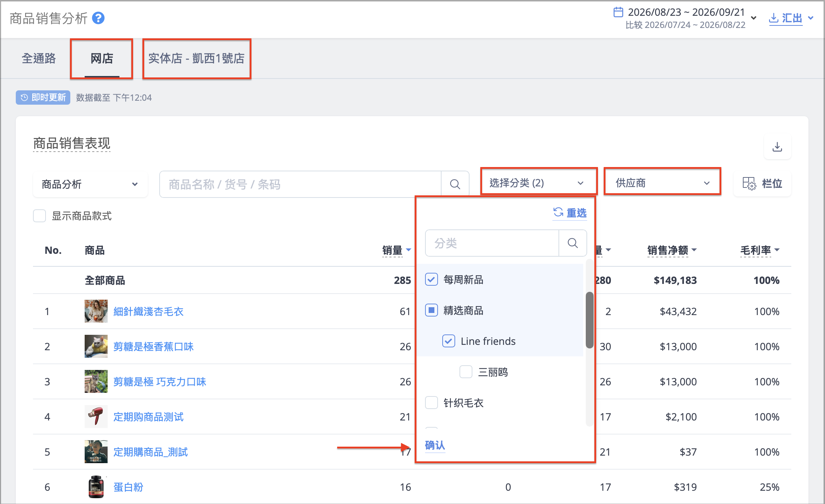Click the product search magnifier icon
This screenshot has width=825, height=504.
point(455,184)
